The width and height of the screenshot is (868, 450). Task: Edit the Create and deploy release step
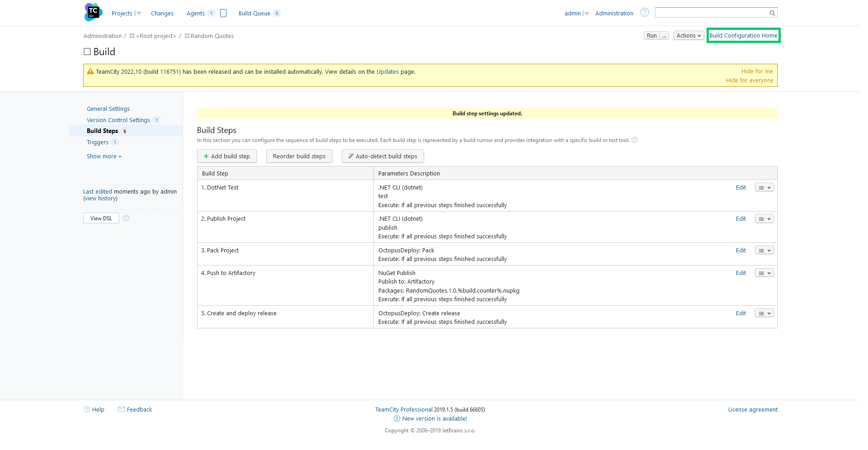pyautogui.click(x=741, y=313)
